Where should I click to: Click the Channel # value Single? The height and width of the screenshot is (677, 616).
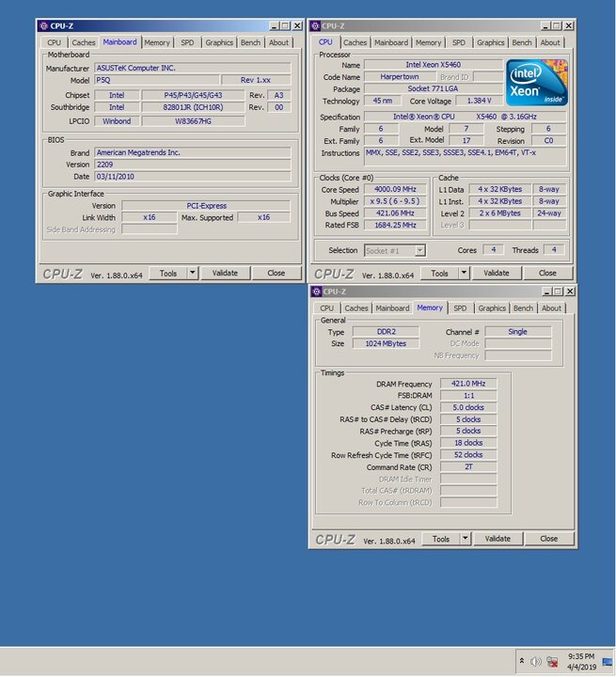click(518, 332)
